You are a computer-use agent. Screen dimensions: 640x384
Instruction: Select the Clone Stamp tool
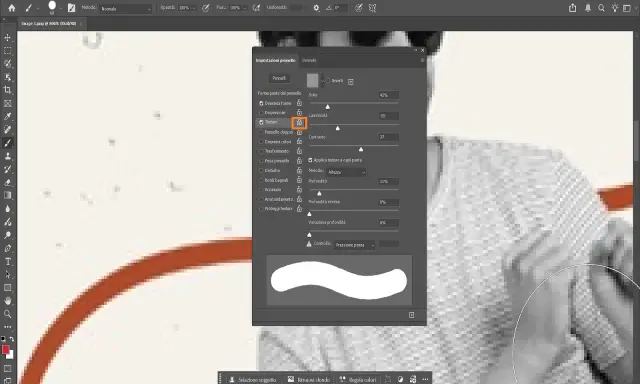coord(7,156)
